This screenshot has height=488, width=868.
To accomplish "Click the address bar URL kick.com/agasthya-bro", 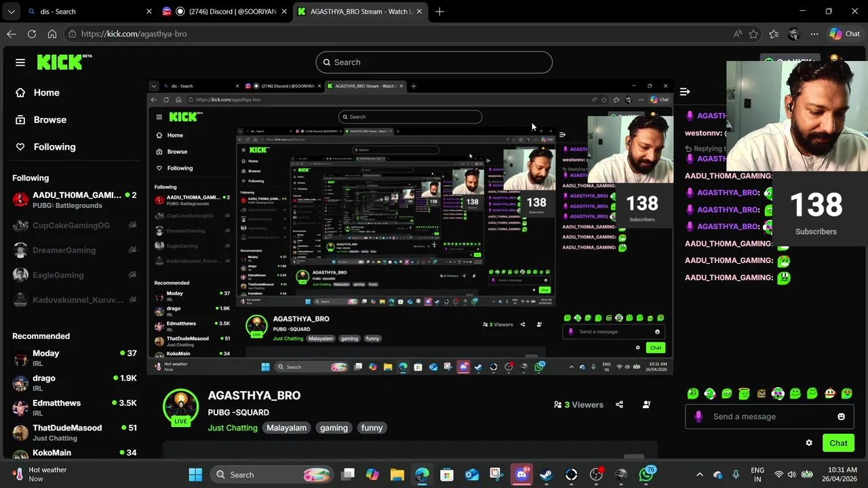I will tap(134, 34).
